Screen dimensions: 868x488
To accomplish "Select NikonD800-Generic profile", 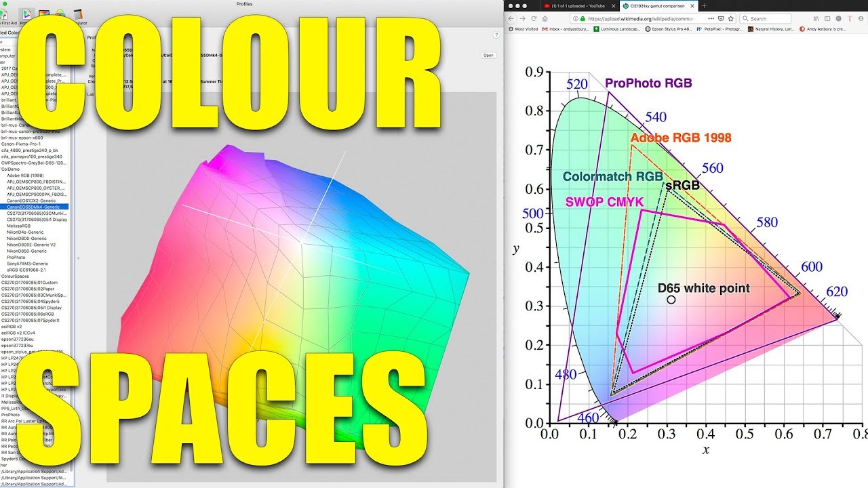I will click(27, 239).
